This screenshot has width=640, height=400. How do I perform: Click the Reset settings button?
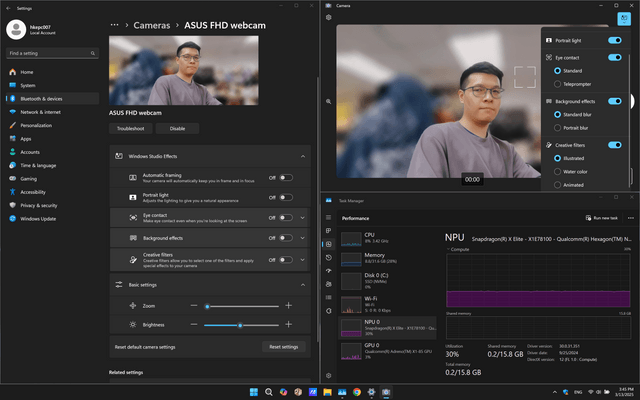click(284, 347)
